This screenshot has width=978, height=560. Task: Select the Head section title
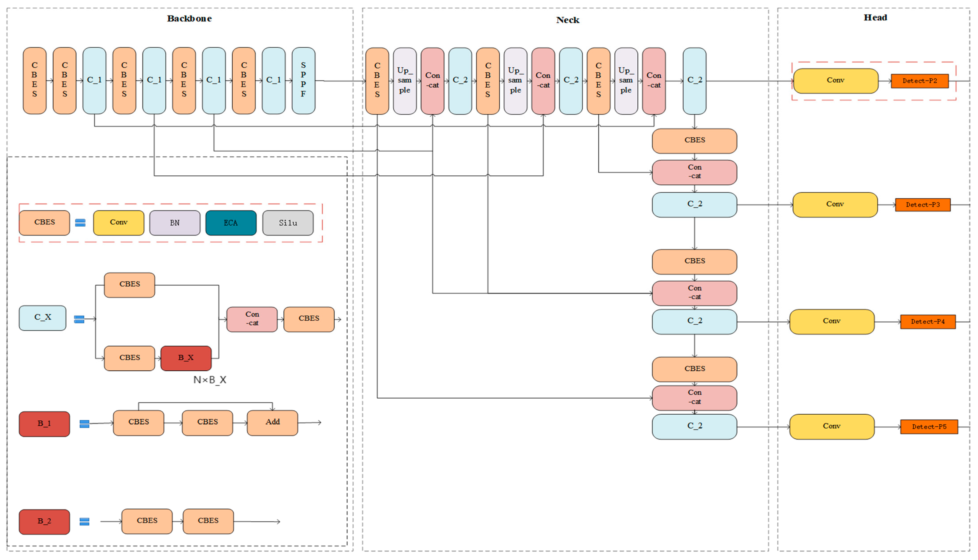coord(875,18)
